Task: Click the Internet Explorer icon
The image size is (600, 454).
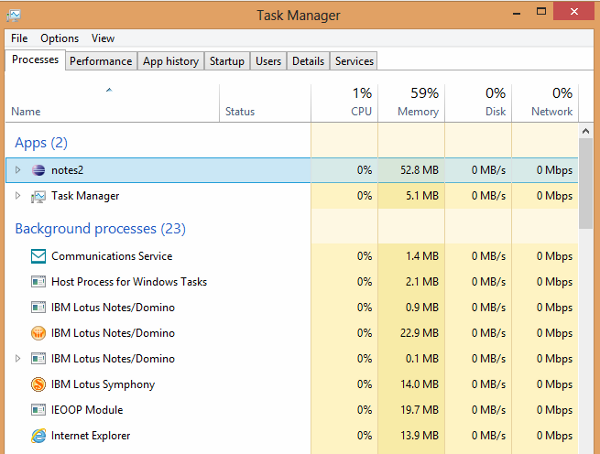Action: 38,436
